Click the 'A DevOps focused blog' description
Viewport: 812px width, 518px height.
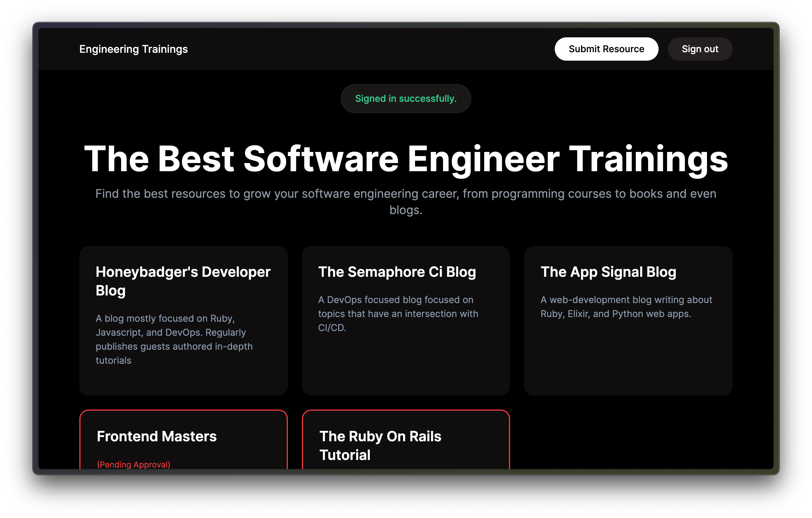(x=398, y=314)
